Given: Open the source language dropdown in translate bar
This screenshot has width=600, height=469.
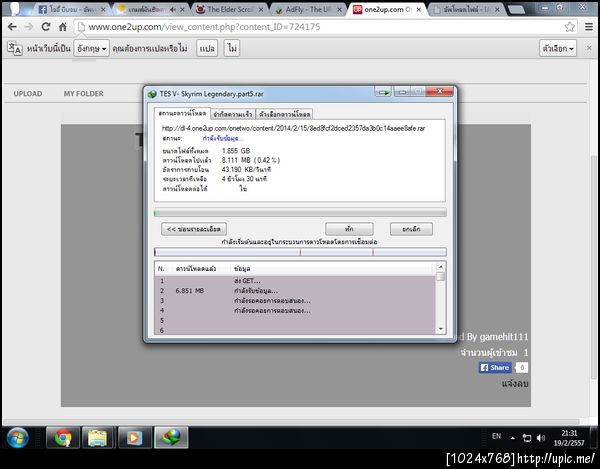Looking at the screenshot, I should pyautogui.click(x=91, y=48).
